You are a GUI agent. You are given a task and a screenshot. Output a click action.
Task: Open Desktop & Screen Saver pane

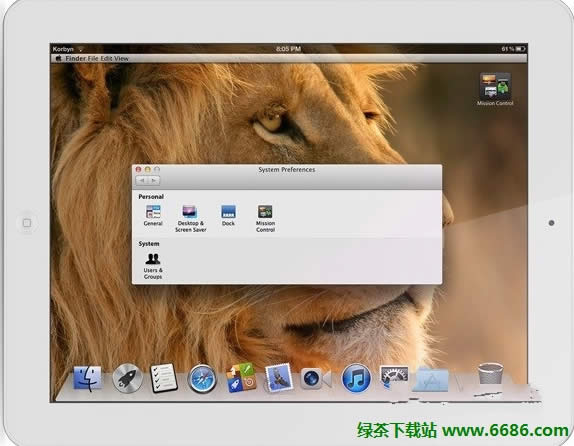pyautogui.click(x=190, y=219)
